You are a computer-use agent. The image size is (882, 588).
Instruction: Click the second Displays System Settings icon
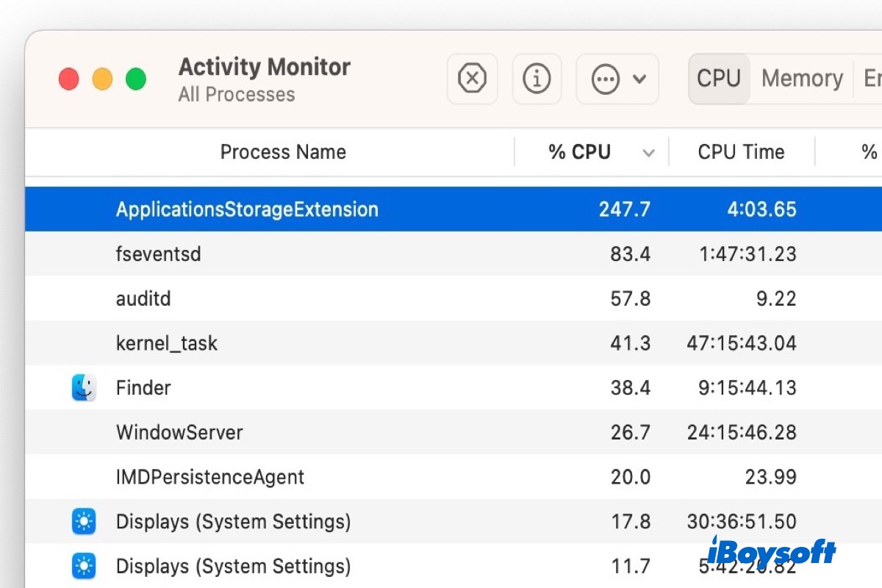84,566
